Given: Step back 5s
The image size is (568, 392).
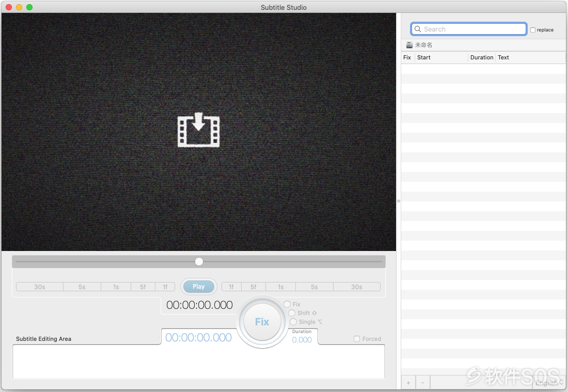Looking at the screenshot, I should (82, 287).
